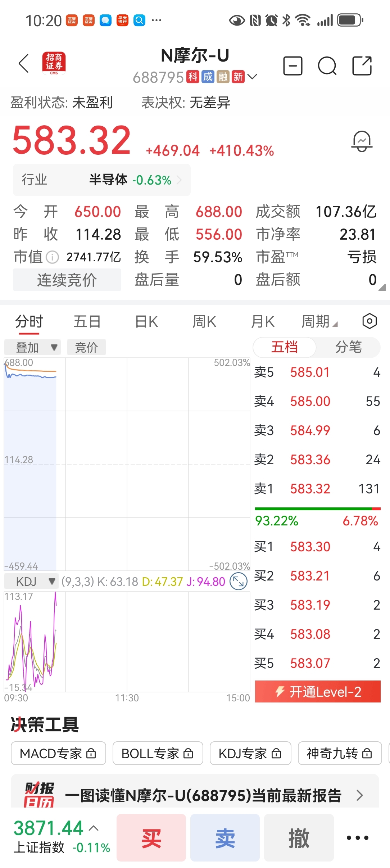Tap the 新 tag badge

click(238, 77)
